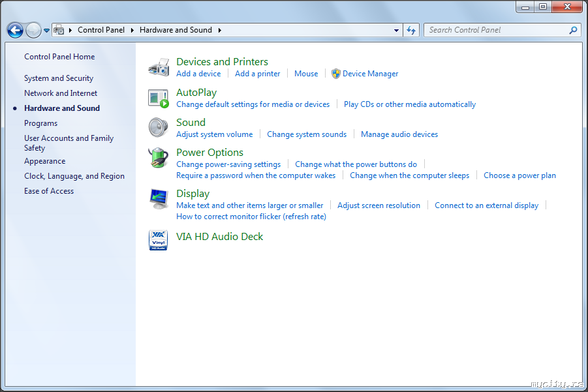Viewport: 588px width, 392px height.
Task: Open User Accounts and Family Safety
Action: pyautogui.click(x=69, y=143)
